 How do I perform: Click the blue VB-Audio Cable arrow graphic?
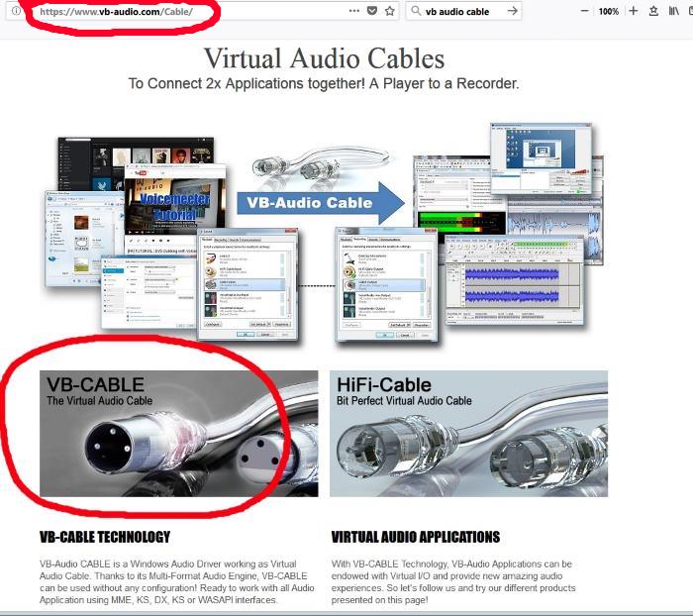[x=321, y=203]
